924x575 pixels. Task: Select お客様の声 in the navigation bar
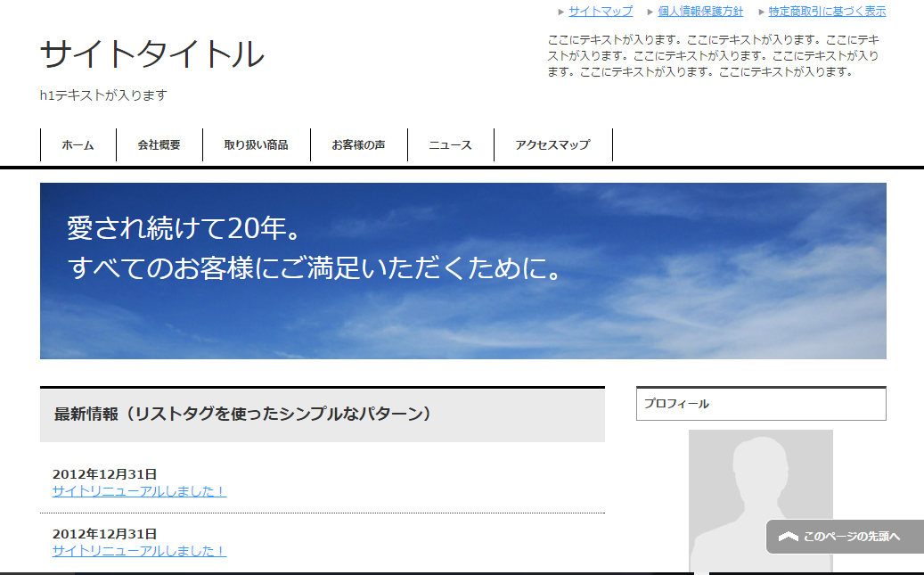click(x=358, y=145)
